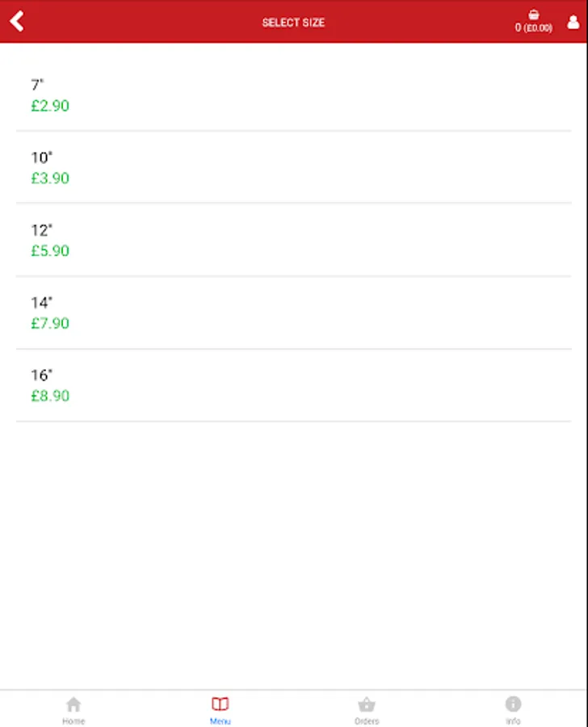Tap the Home house icon
Screen dimensions: 588x727
click(x=73, y=704)
